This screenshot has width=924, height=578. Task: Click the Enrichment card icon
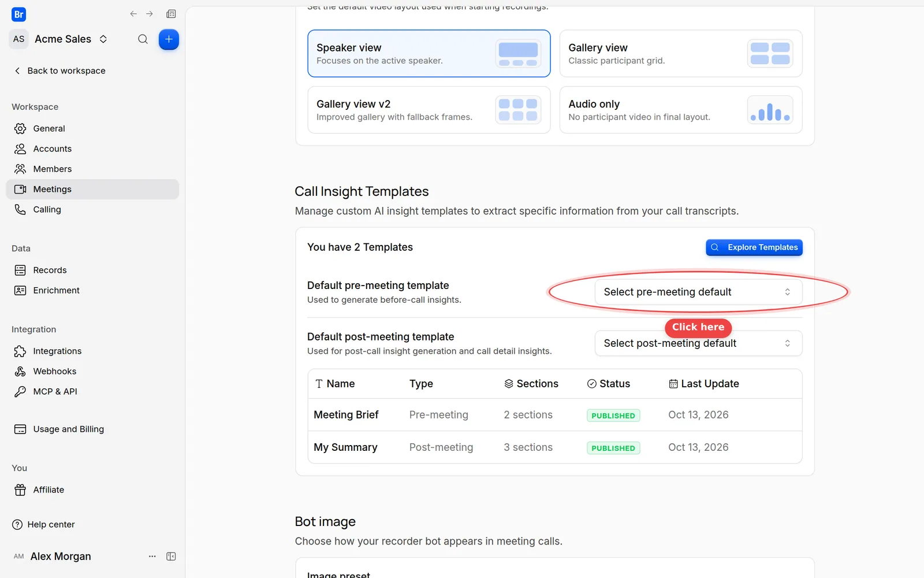point(20,290)
